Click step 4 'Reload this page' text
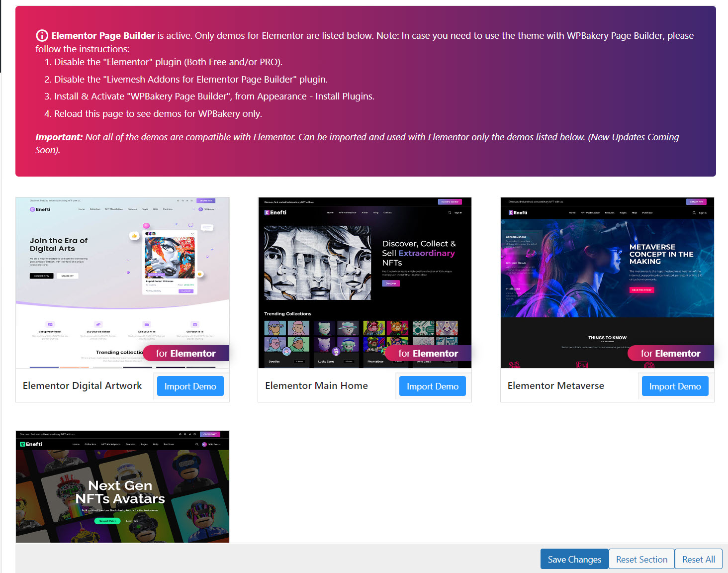This screenshot has width=728, height=573. click(158, 113)
